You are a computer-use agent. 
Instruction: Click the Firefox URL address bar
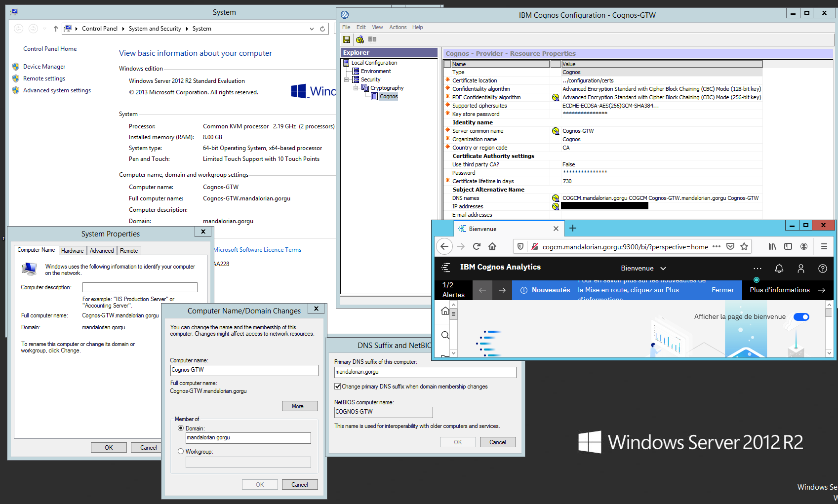(625, 246)
